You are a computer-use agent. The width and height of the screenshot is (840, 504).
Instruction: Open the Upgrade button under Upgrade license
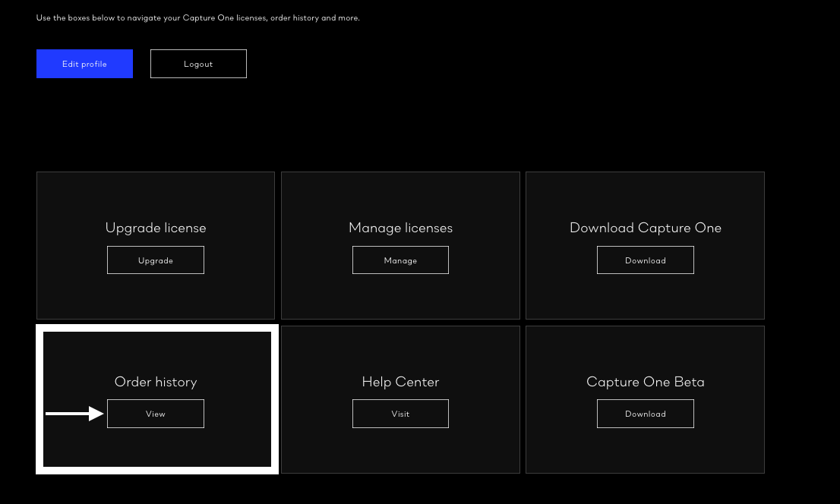click(x=156, y=260)
